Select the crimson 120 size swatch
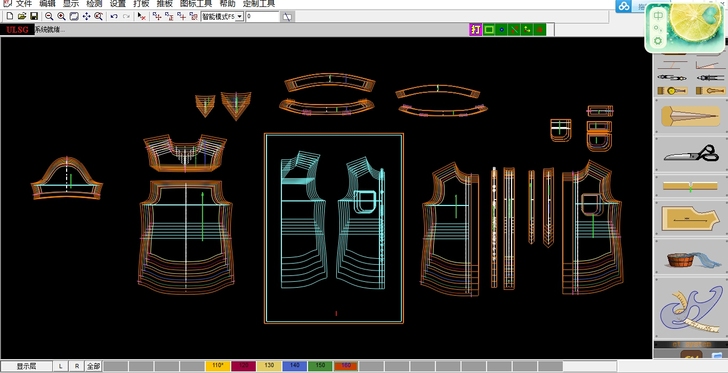Viewport: 728px width, 373px height. pyautogui.click(x=244, y=366)
